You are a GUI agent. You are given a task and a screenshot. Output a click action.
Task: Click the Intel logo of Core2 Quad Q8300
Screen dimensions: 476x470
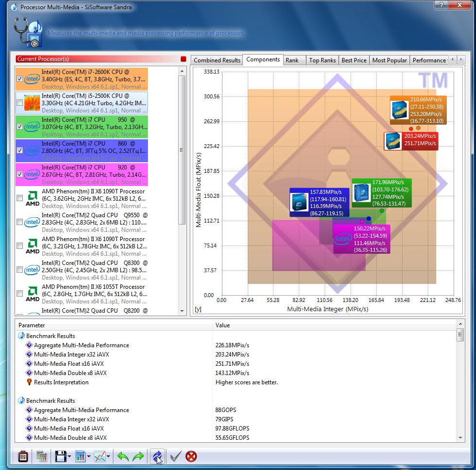point(32,270)
